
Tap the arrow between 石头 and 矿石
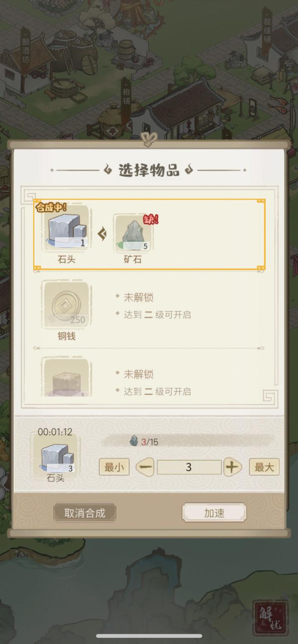click(x=102, y=234)
